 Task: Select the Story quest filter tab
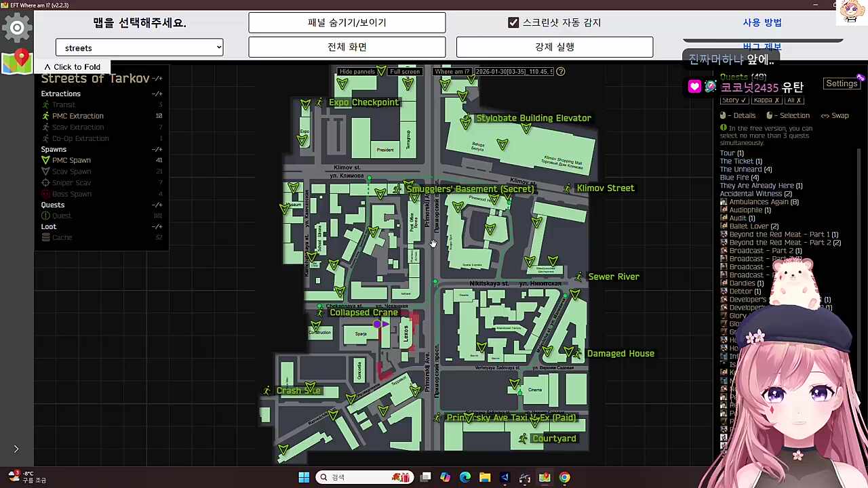click(734, 100)
